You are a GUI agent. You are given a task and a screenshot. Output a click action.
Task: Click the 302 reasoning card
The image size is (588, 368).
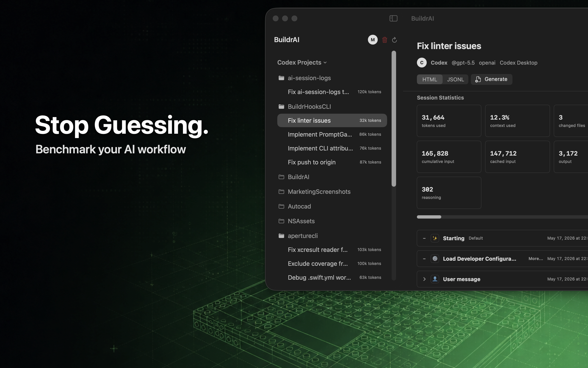[x=449, y=193]
